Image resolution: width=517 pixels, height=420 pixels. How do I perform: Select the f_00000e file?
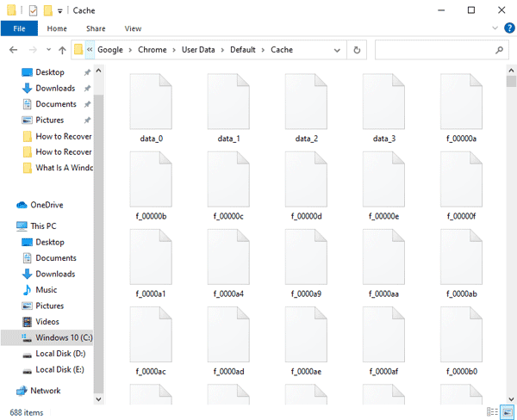click(383, 186)
